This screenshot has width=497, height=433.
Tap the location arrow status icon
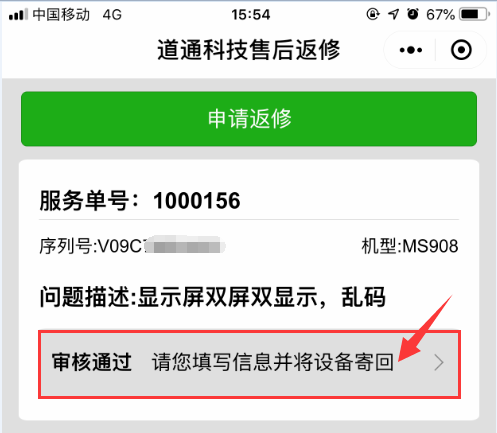tap(393, 14)
